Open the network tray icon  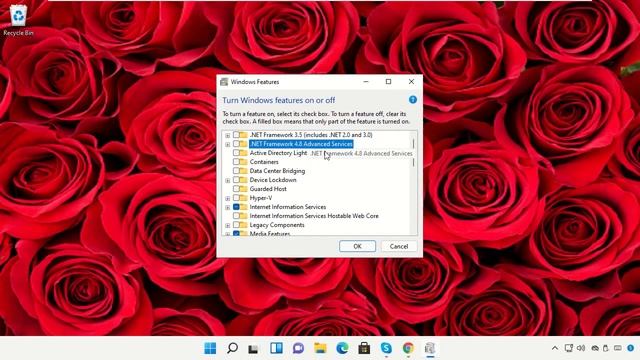tap(569, 348)
